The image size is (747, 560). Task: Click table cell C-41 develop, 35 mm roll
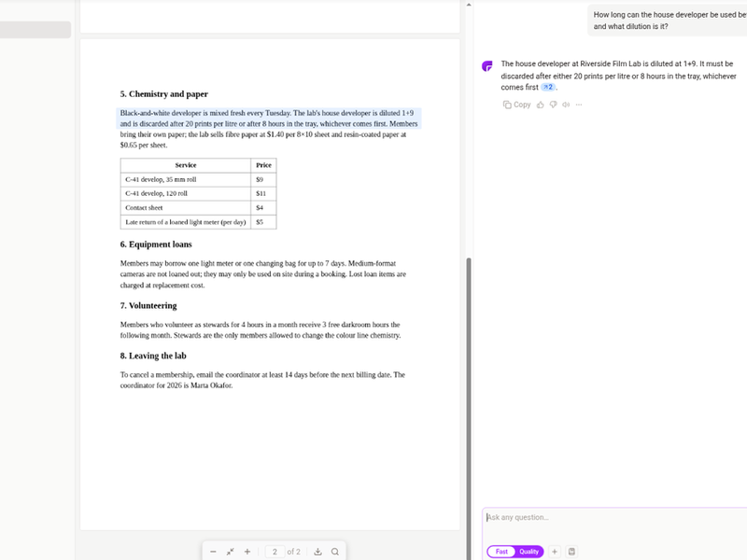click(186, 179)
